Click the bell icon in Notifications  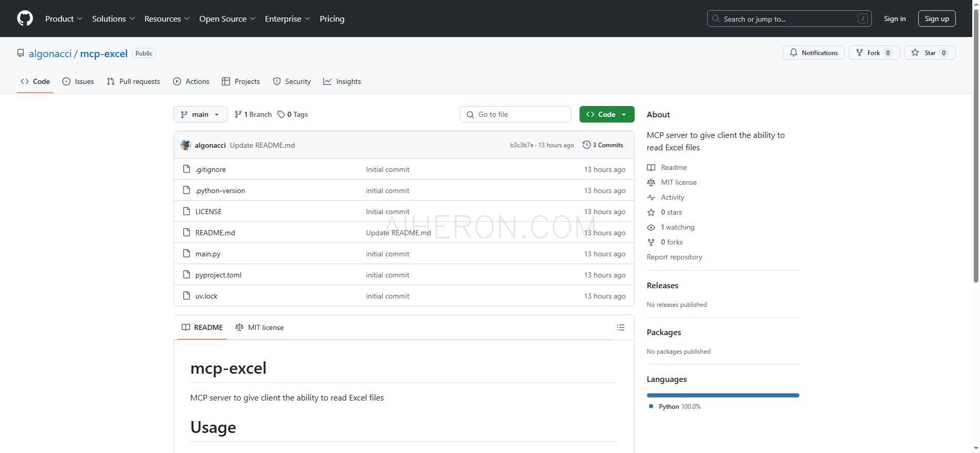tap(794, 53)
